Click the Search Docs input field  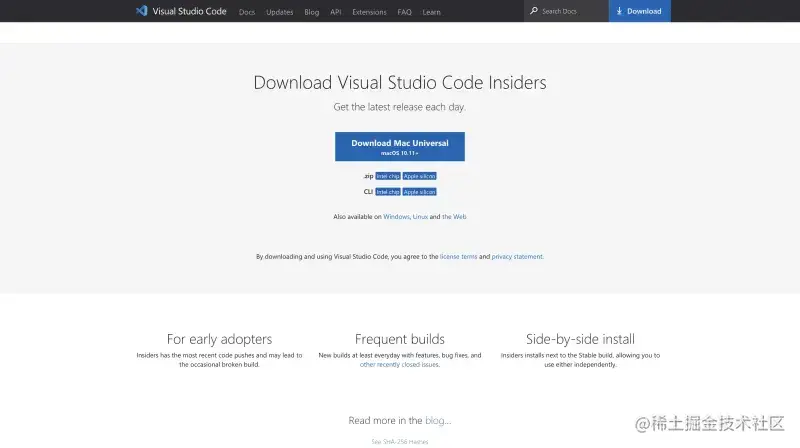pos(566,11)
